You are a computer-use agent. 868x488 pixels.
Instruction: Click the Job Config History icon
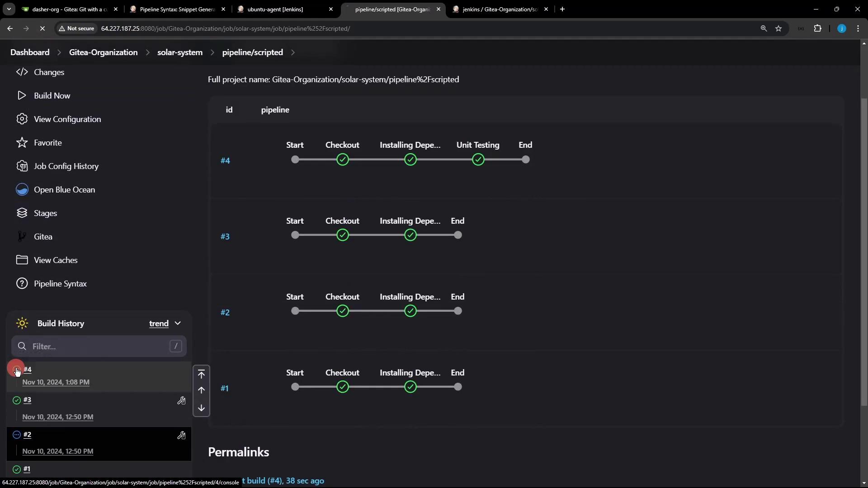coord(22,166)
